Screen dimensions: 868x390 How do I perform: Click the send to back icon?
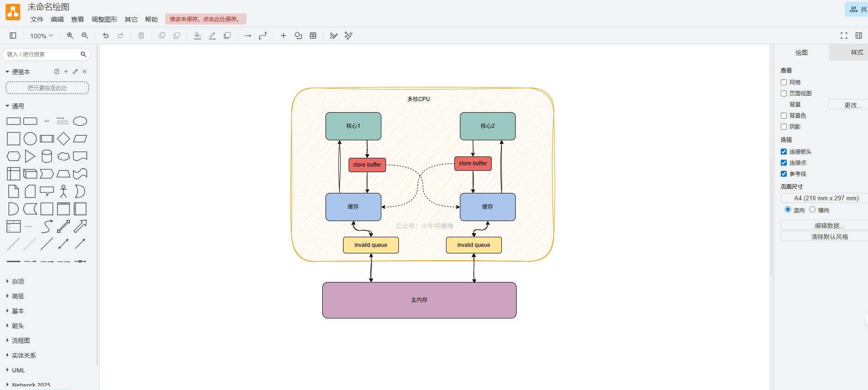tap(177, 36)
